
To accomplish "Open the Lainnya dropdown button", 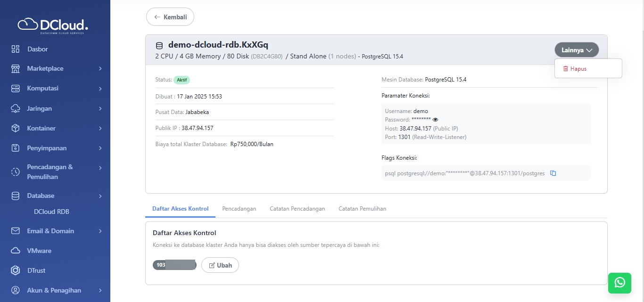I will point(577,50).
